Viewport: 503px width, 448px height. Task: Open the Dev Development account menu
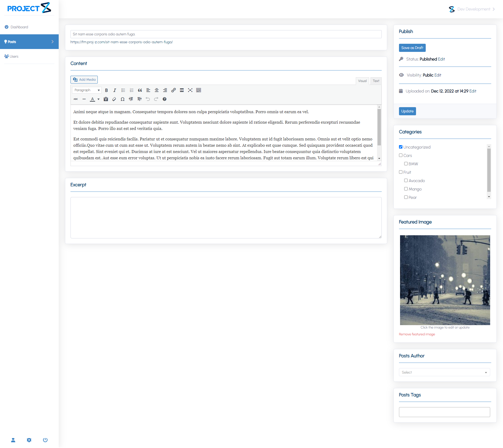coord(472,9)
